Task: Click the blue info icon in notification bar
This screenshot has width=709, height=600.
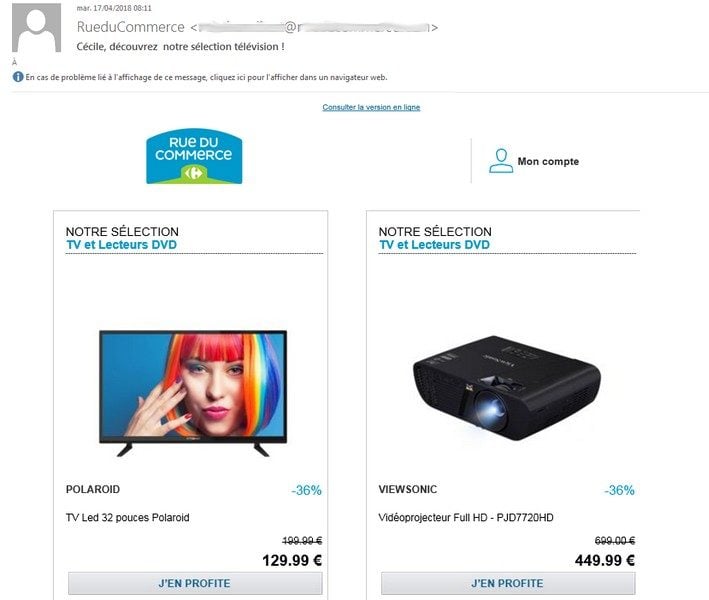Action: [x=18, y=77]
